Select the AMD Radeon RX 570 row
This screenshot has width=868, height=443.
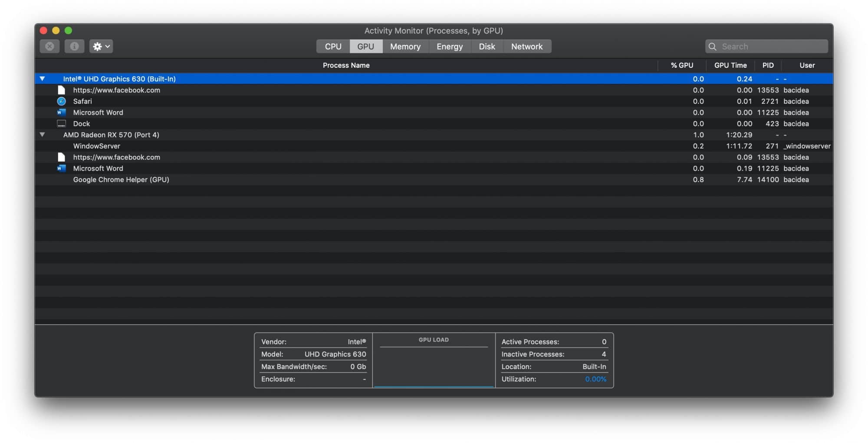coord(434,135)
